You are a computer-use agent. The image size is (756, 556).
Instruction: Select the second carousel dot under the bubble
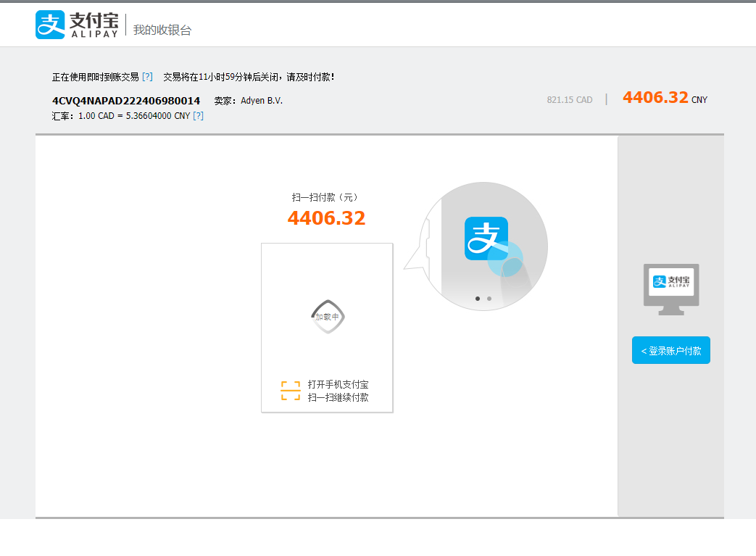pos(488,298)
